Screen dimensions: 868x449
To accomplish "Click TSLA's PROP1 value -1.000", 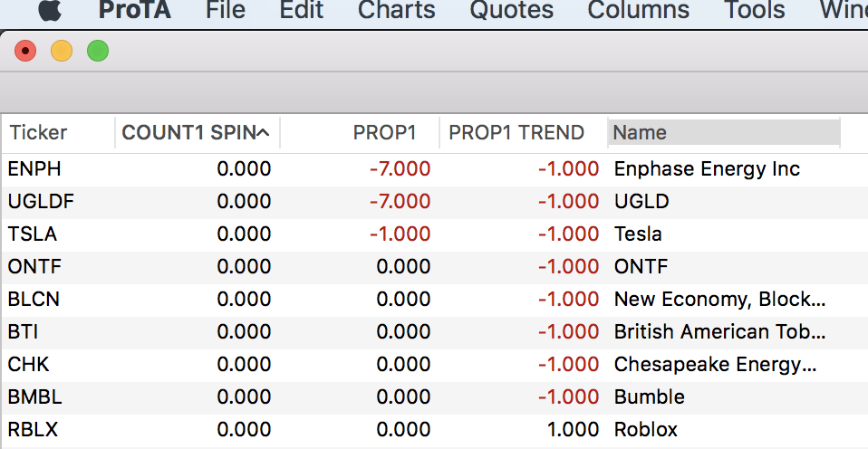I will click(x=400, y=234).
